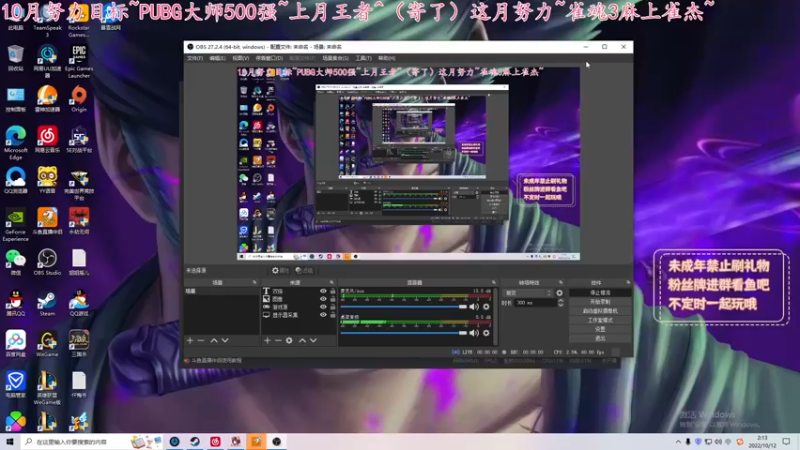Open Origin desktop shortcut
800x450 pixels.
[79, 99]
